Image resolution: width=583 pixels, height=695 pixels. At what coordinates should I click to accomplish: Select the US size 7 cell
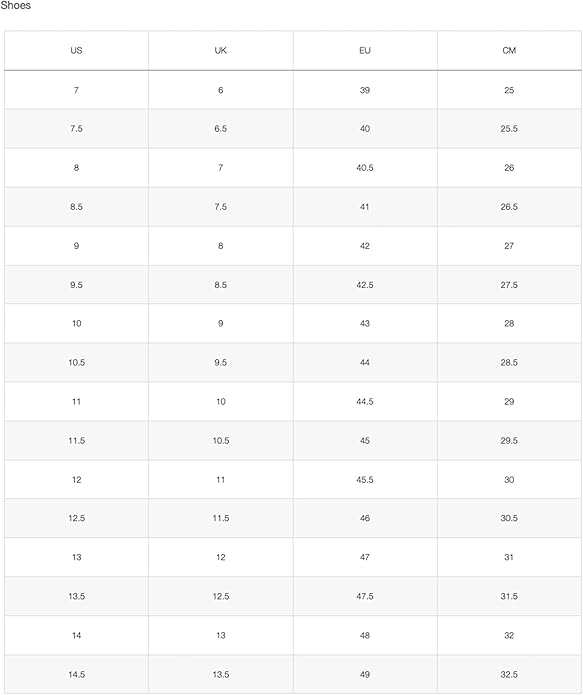click(x=76, y=90)
